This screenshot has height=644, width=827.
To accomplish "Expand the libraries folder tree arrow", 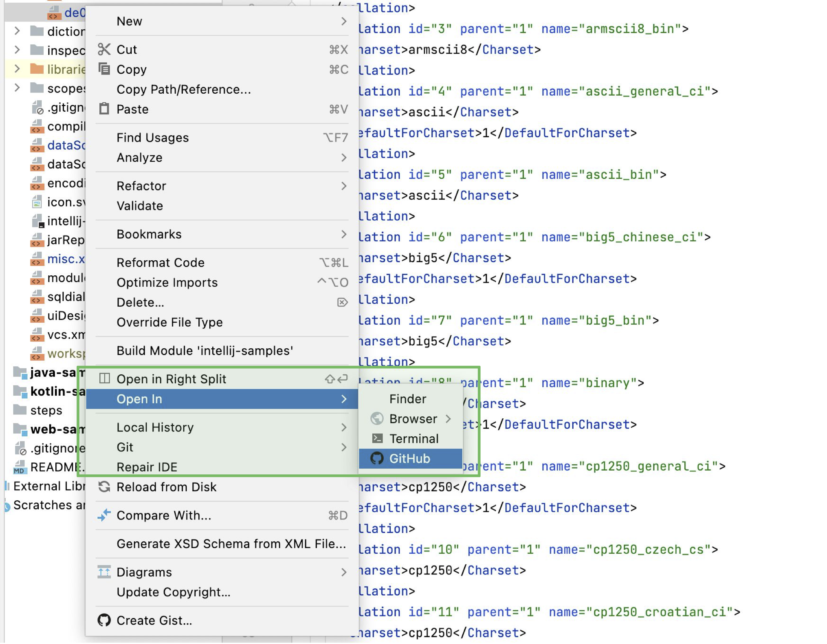I will 17,68.
